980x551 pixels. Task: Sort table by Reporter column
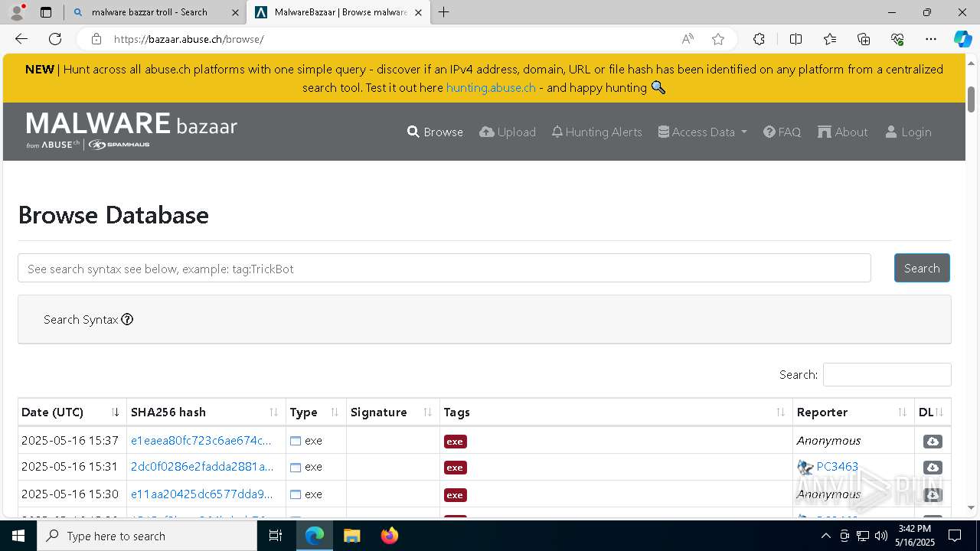(x=853, y=412)
